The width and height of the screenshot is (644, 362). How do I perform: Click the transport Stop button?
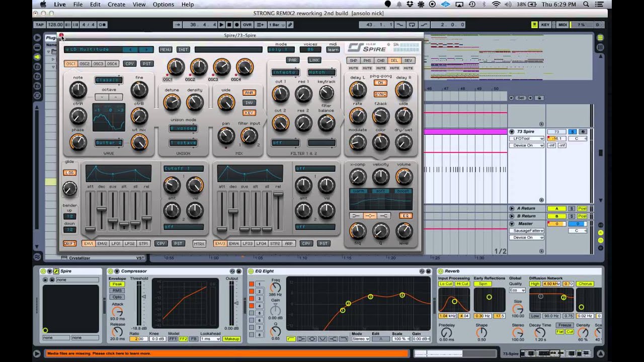[229, 25]
